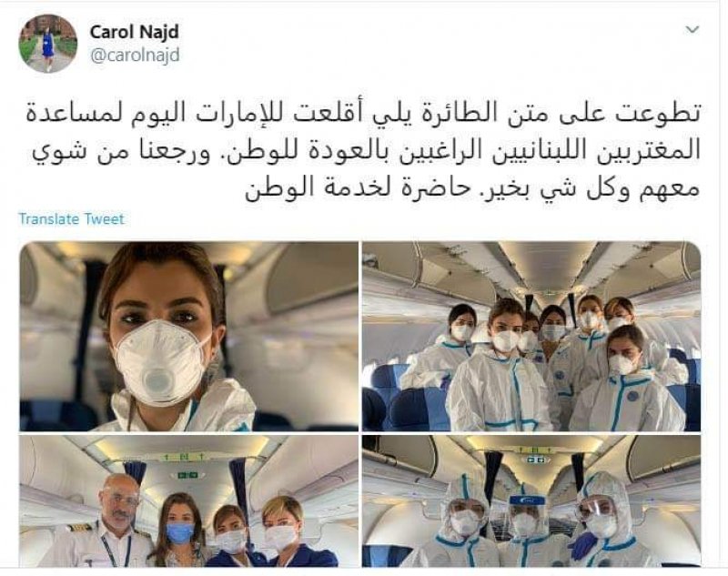Click the middle person wearing a face shield

pos(526,526)
